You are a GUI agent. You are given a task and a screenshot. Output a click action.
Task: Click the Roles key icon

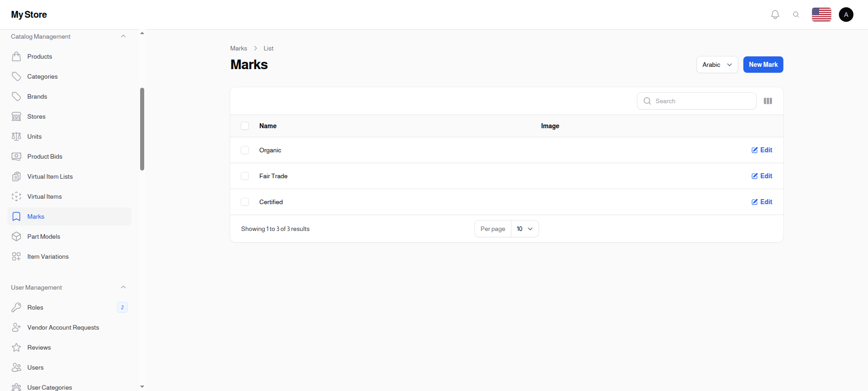tap(16, 307)
